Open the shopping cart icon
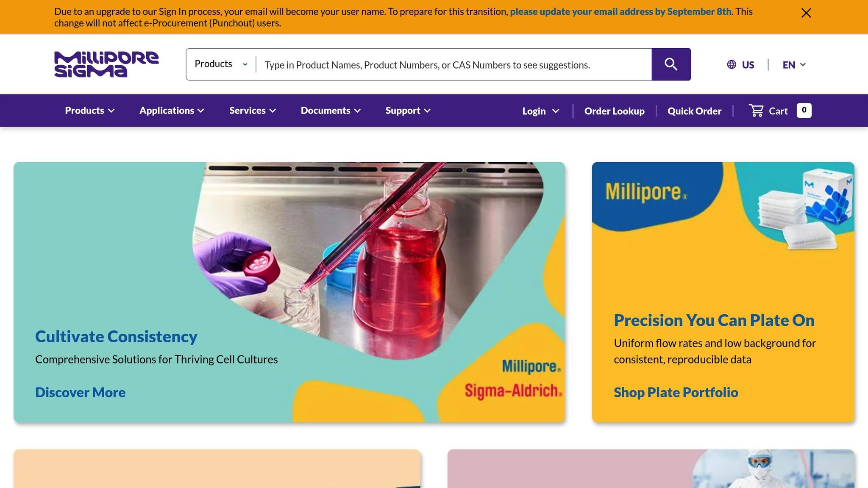 pyautogui.click(x=756, y=111)
